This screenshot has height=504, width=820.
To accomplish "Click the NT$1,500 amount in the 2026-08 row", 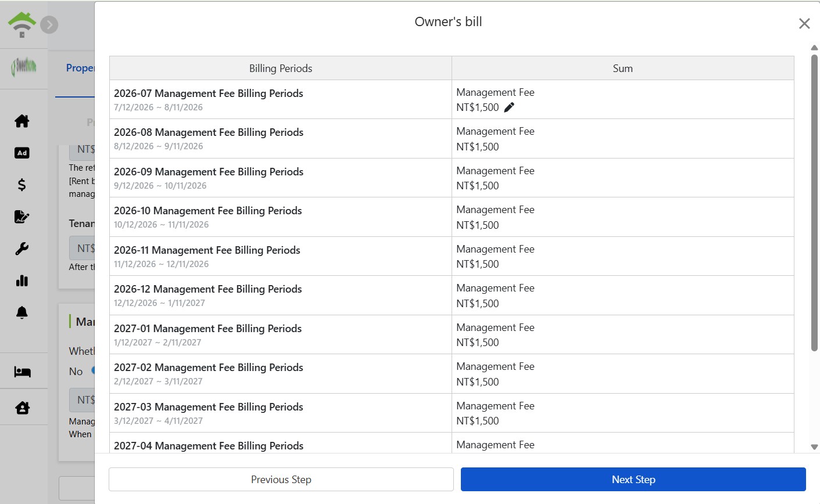I will pos(478,147).
